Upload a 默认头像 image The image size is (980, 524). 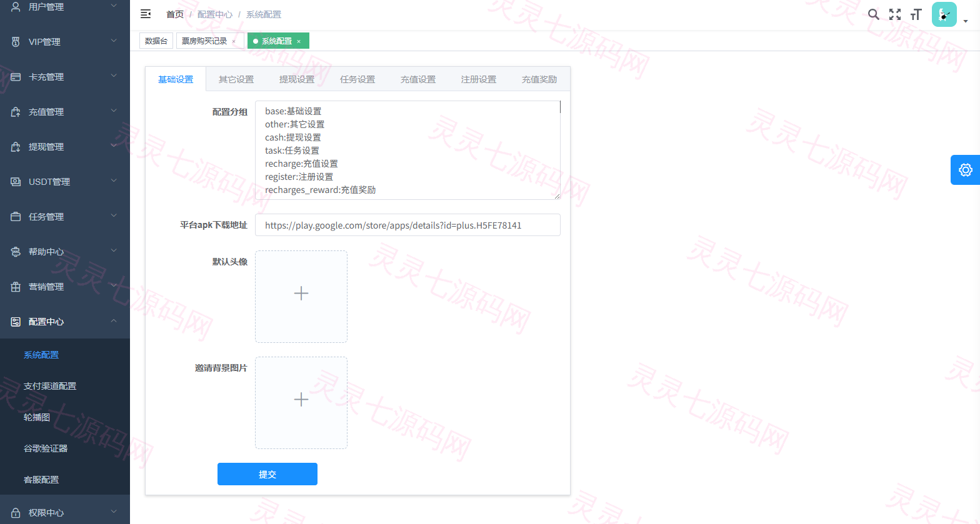(301, 297)
